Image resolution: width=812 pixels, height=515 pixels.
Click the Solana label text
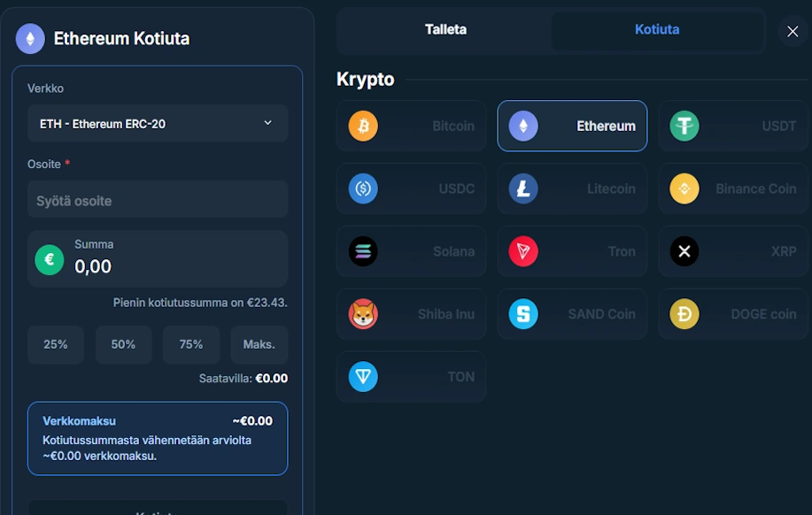point(453,251)
